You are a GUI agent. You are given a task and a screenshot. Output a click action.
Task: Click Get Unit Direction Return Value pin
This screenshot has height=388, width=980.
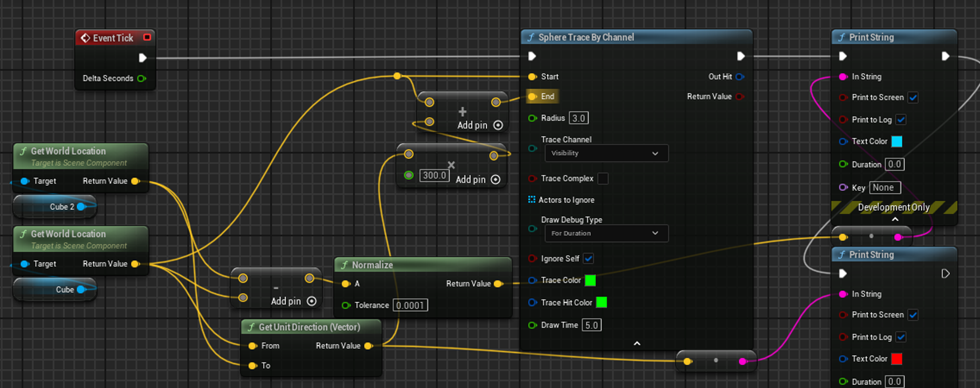tap(369, 346)
